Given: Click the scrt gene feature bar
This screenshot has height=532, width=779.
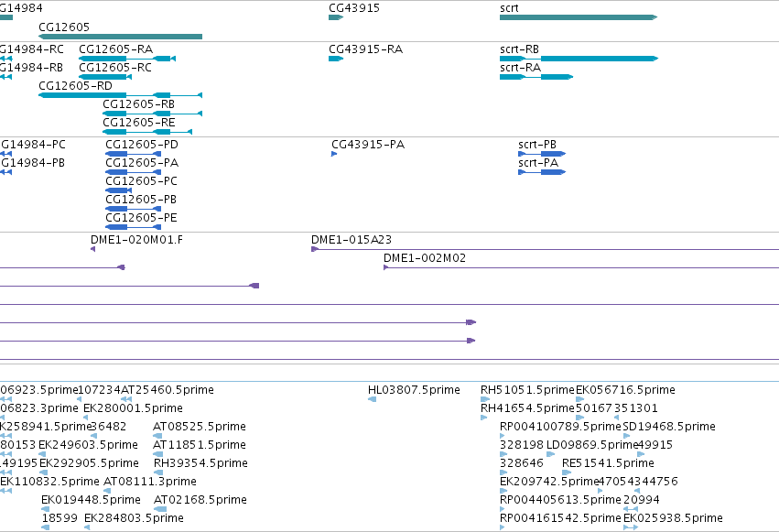Looking at the screenshot, I should pos(579,17).
